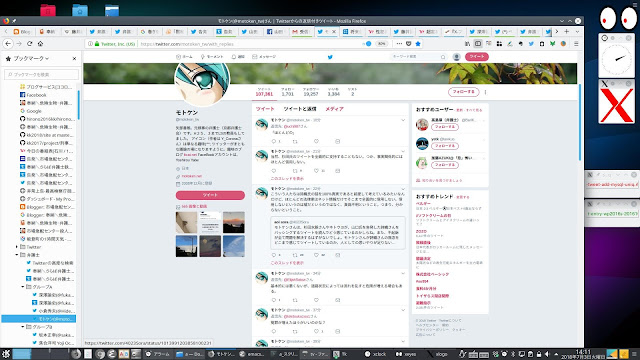Toggle the sidebars toolbar button
640x360 pixels.
[x=478, y=44]
